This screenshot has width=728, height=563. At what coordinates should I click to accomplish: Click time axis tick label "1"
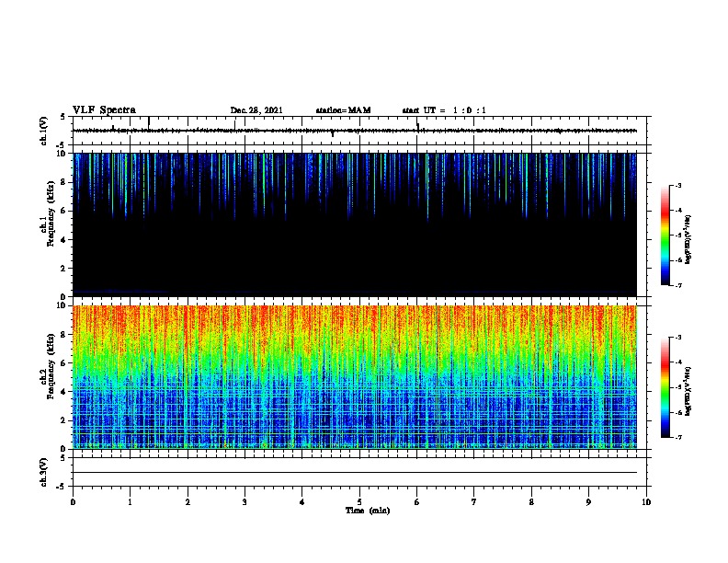[x=130, y=501]
